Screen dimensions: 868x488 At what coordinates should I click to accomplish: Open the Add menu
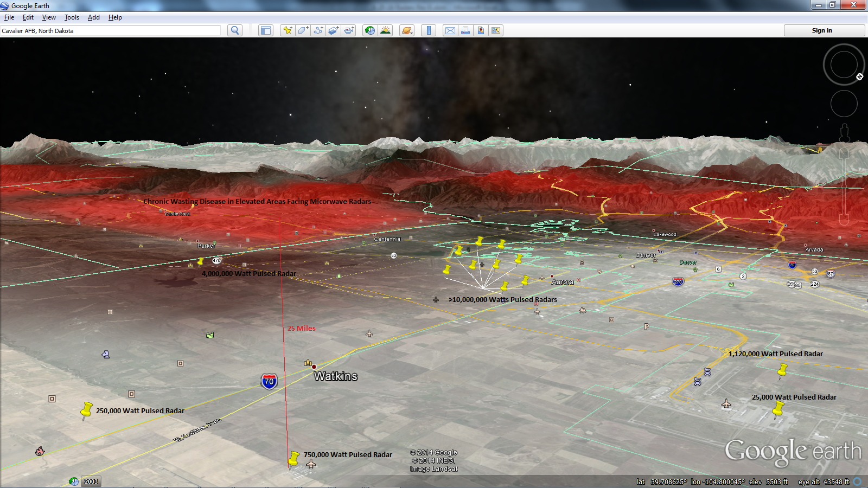pyautogui.click(x=94, y=17)
